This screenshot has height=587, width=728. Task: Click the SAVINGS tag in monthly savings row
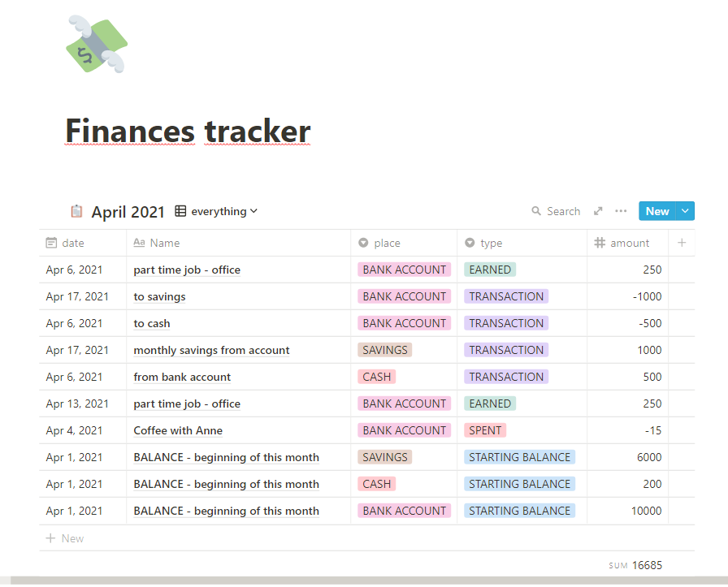coord(385,350)
